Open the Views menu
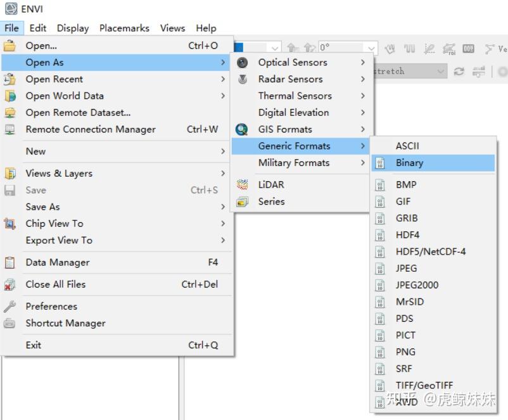The height and width of the screenshot is (420, 508). click(173, 29)
